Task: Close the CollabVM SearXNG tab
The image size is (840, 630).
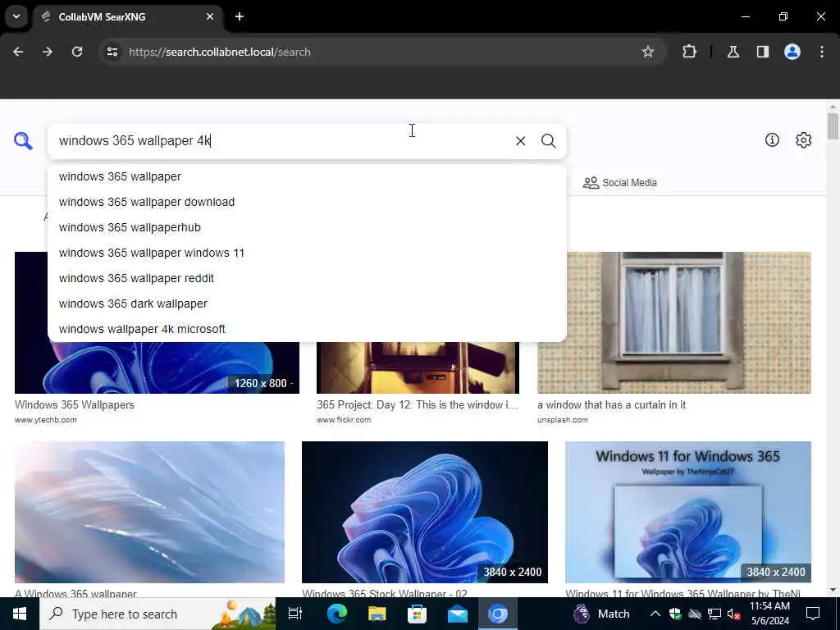Action: click(210, 16)
